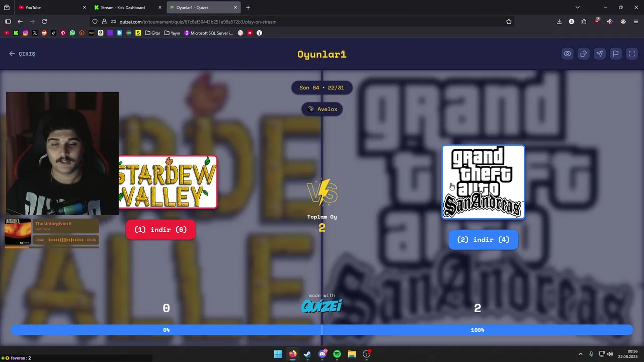Click the site security padlock icon

[x=104, y=22]
